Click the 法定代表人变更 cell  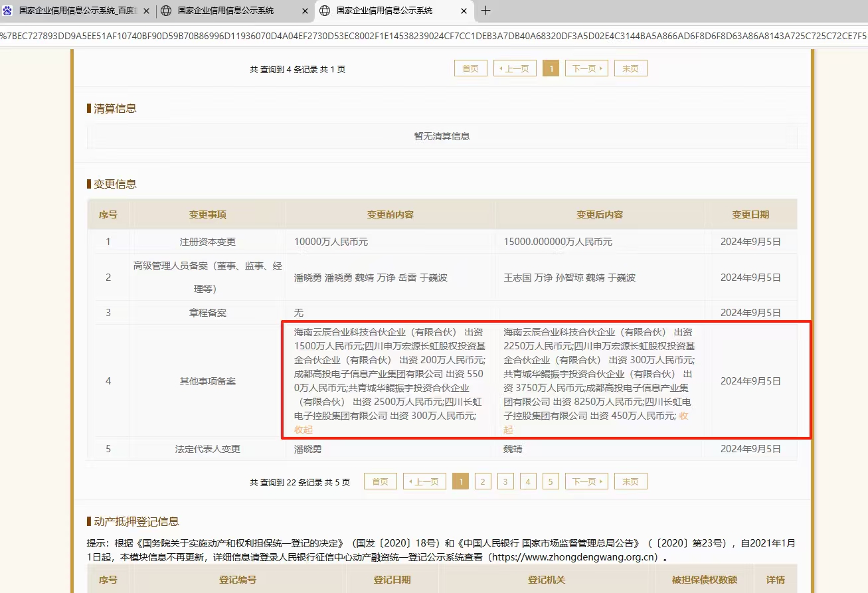click(208, 449)
